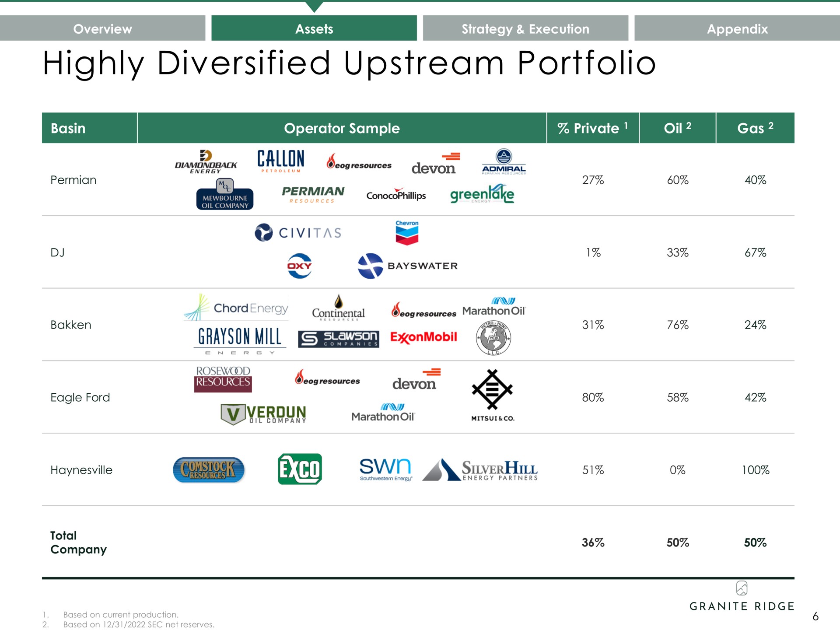840x630 pixels.
Task: Select the Bayswater logo
Action: [x=408, y=266]
